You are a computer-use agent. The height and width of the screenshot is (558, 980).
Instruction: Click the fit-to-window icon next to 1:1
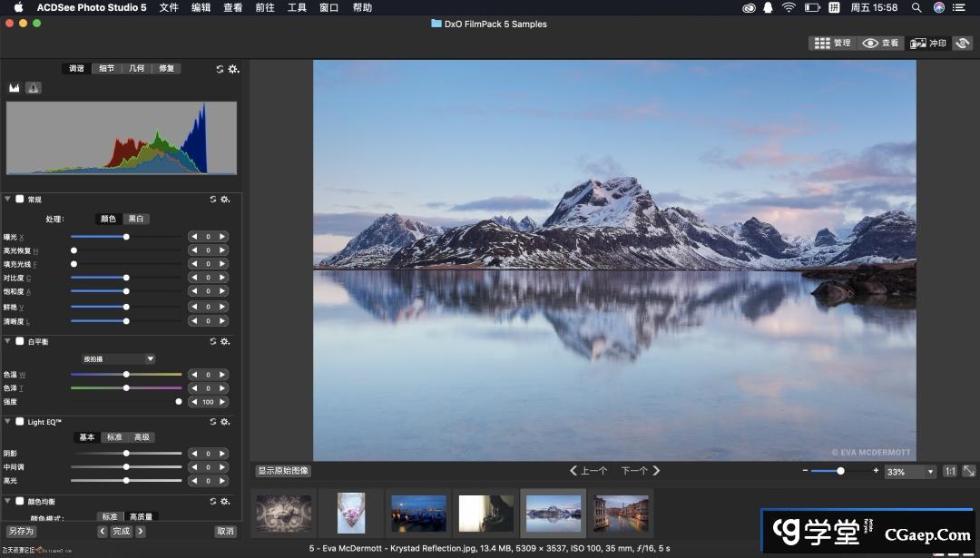point(968,471)
